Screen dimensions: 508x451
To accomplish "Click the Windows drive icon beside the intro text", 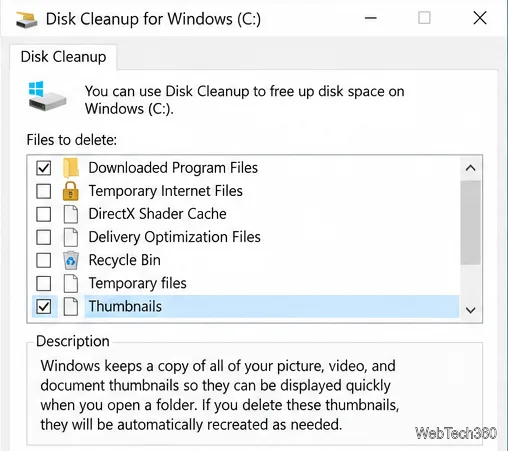I will [47, 96].
